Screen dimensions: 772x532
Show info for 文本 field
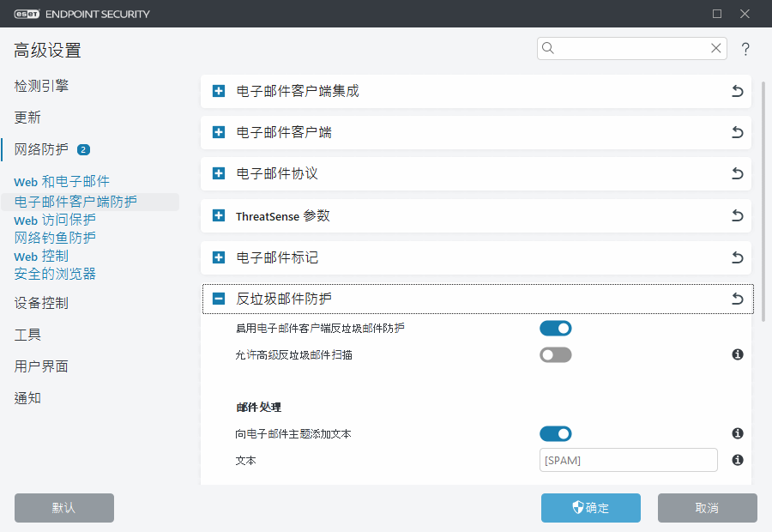pyautogui.click(x=738, y=460)
